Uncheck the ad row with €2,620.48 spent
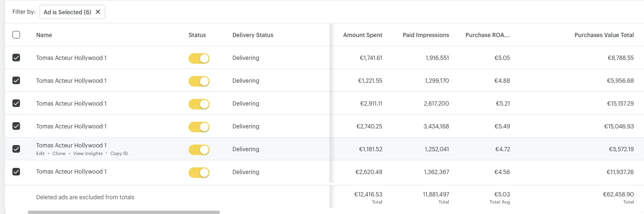This screenshot has width=644, height=214. click(16, 172)
